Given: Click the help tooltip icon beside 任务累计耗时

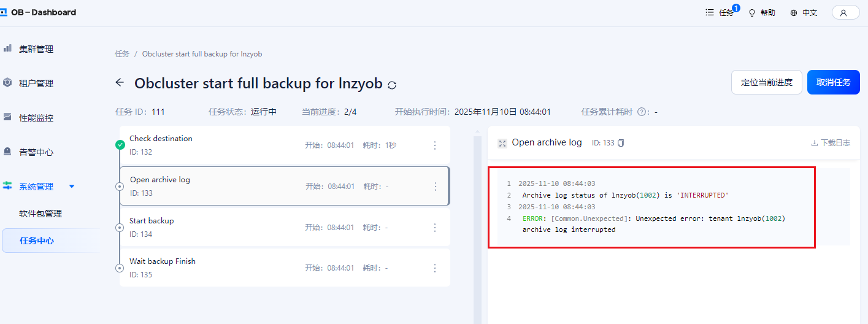Looking at the screenshot, I should click(x=642, y=112).
